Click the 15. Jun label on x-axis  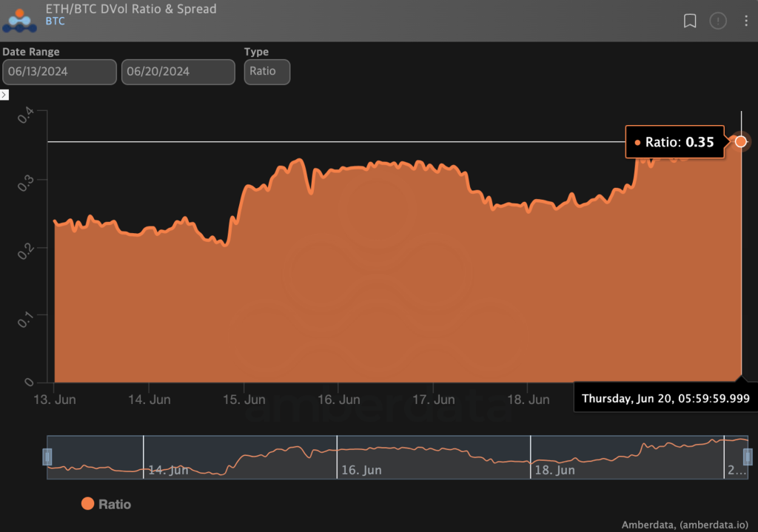244,400
